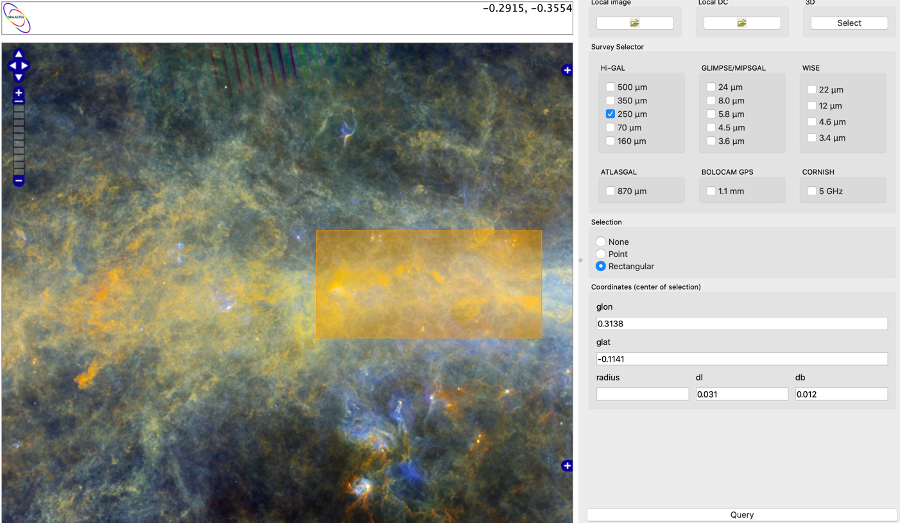Enable the CORNISH 5 GHz checkbox
The width and height of the screenshot is (902, 525).
(x=812, y=191)
